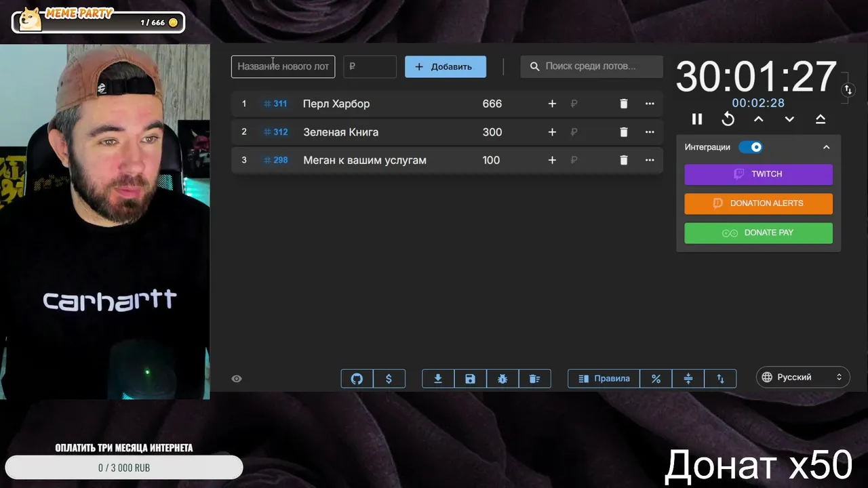Open the GitHub link icon
Viewport: 868px width, 488px height.
point(357,379)
